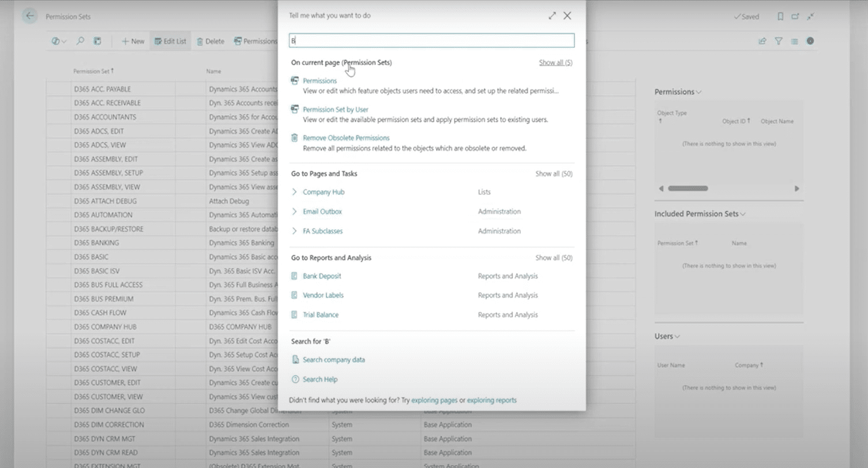Click the report icon next to Trial Balance
Image resolution: width=868 pixels, height=468 pixels.
coord(295,315)
